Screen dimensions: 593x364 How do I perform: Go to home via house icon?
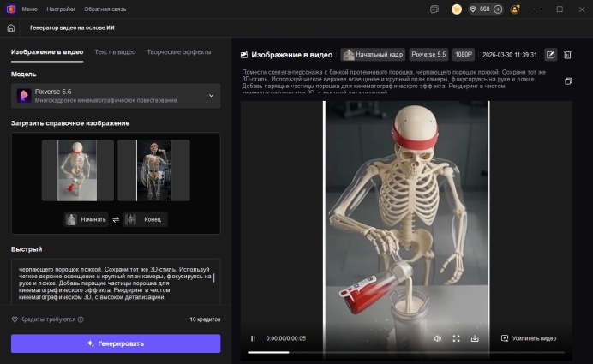click(11, 27)
